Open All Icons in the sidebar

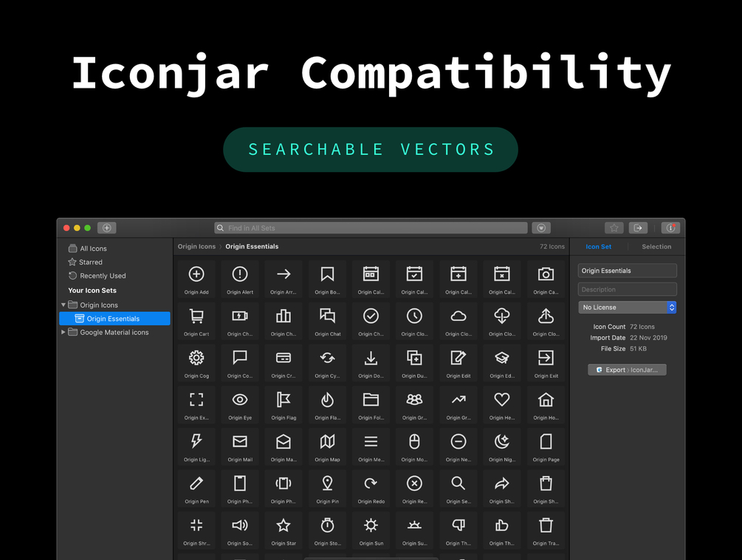(114, 249)
